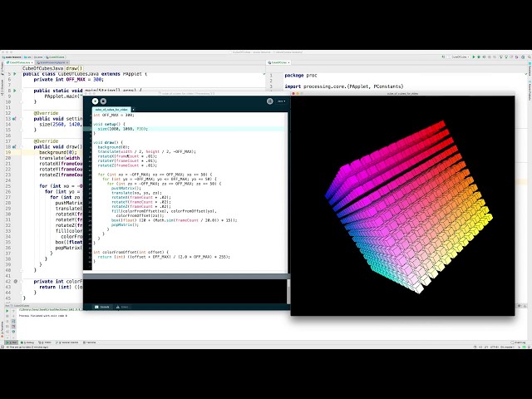Click 'Process finished with exit code 0' text
This screenshot has height=399, width=532.
(43, 316)
